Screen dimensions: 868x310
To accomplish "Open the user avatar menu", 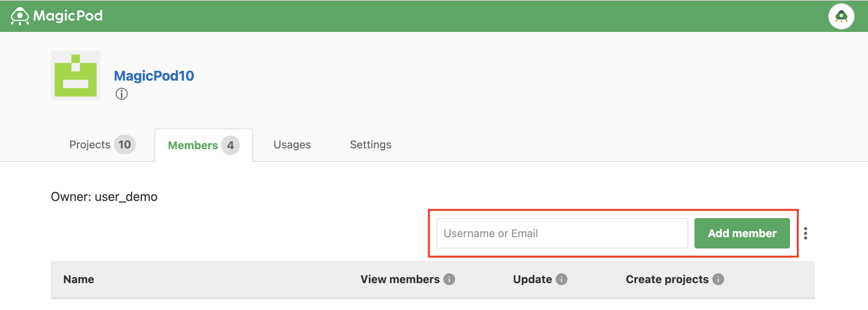I will [x=841, y=16].
